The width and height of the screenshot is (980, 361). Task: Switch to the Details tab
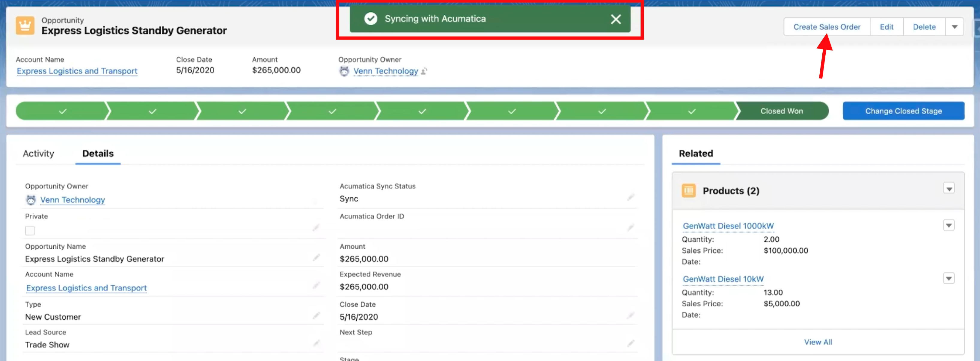(x=98, y=154)
